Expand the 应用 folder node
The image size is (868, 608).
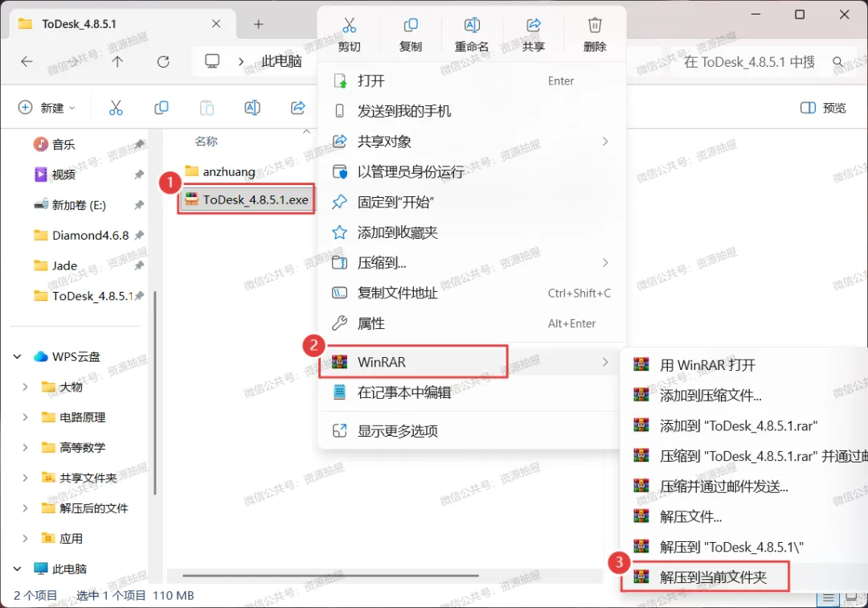[25, 538]
